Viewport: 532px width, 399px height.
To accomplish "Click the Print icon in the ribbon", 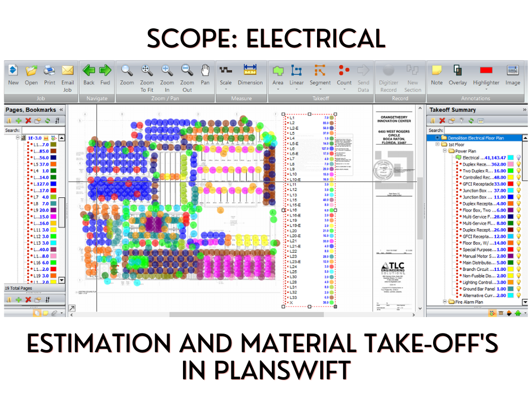I will tap(49, 70).
